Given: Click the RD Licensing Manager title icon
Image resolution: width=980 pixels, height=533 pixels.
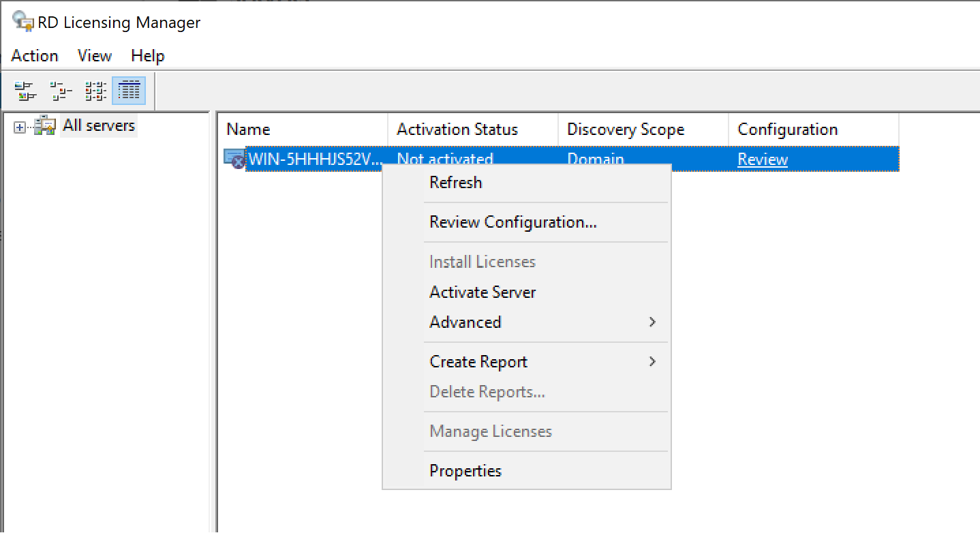Looking at the screenshot, I should pyautogui.click(x=23, y=21).
